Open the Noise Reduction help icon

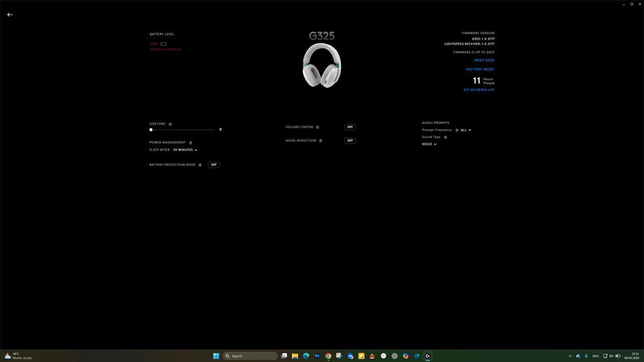[320, 141]
